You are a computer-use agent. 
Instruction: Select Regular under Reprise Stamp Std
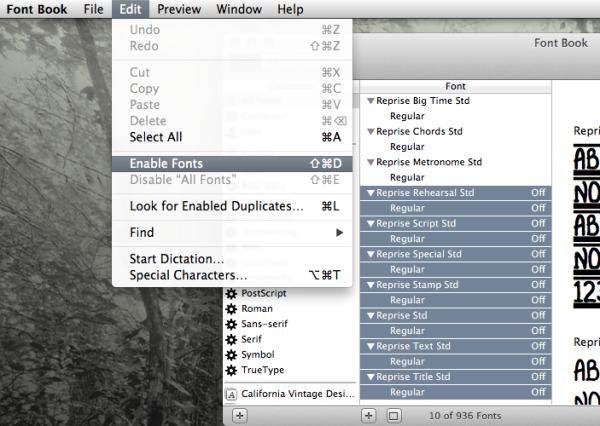(455, 300)
